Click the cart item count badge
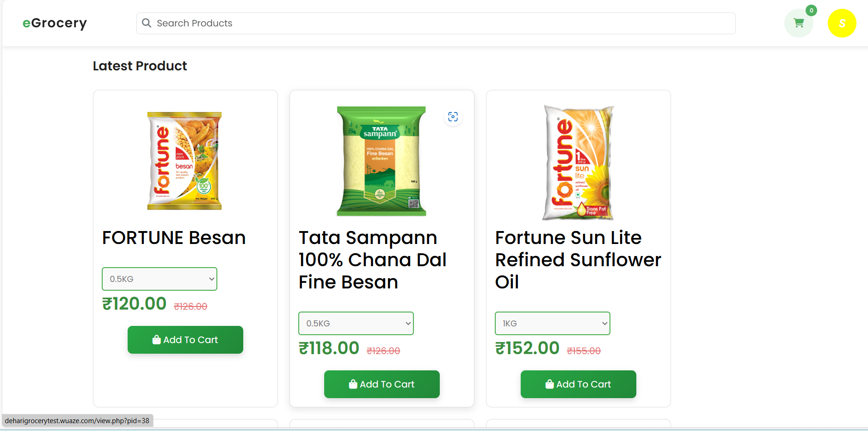This screenshot has height=431, width=868. (x=811, y=10)
